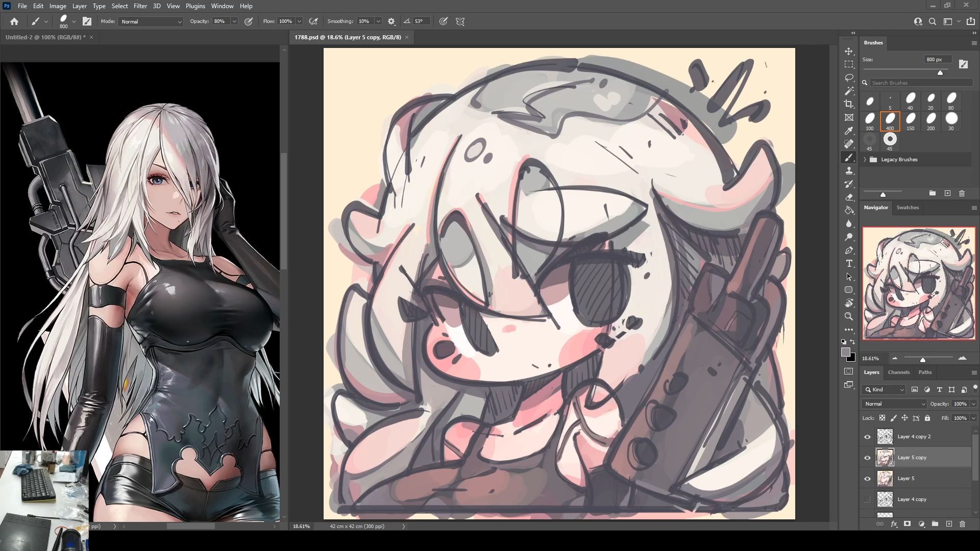Delete layer with trash icon in Layers panel
This screenshot has width=980, height=551.
pyautogui.click(x=962, y=524)
